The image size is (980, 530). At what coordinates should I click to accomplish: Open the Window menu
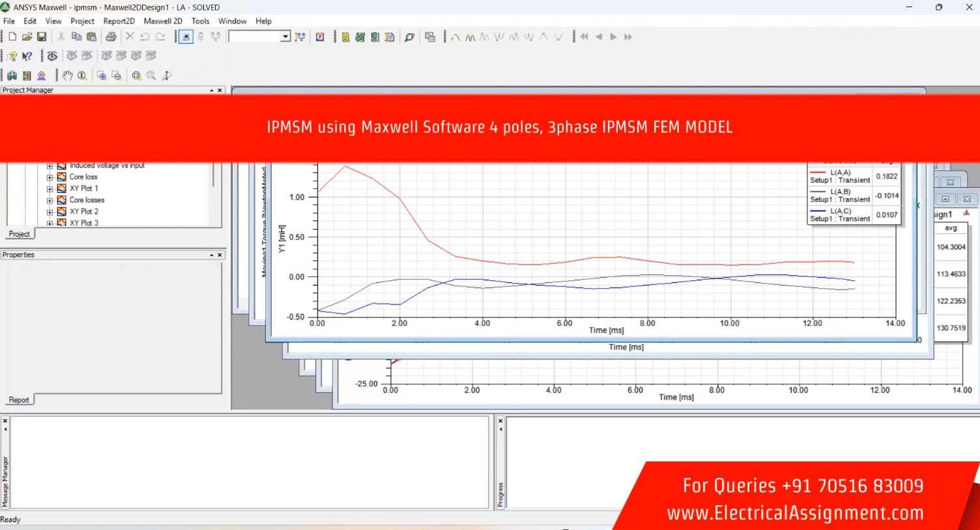(x=233, y=21)
